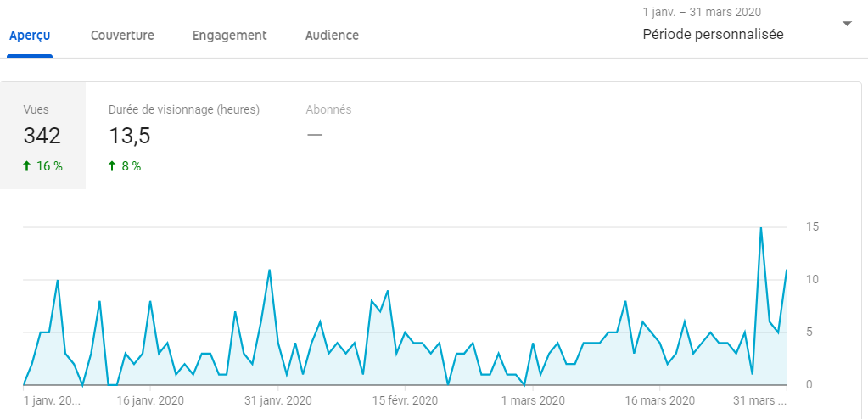868x419 pixels.
Task: Click the highest peak of 15 on chart
Action: [x=760, y=228]
